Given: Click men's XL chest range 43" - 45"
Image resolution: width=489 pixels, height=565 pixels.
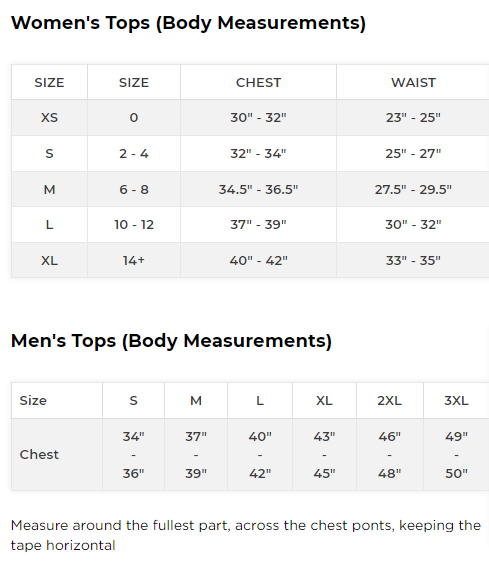Looking at the screenshot, I should (x=324, y=455).
